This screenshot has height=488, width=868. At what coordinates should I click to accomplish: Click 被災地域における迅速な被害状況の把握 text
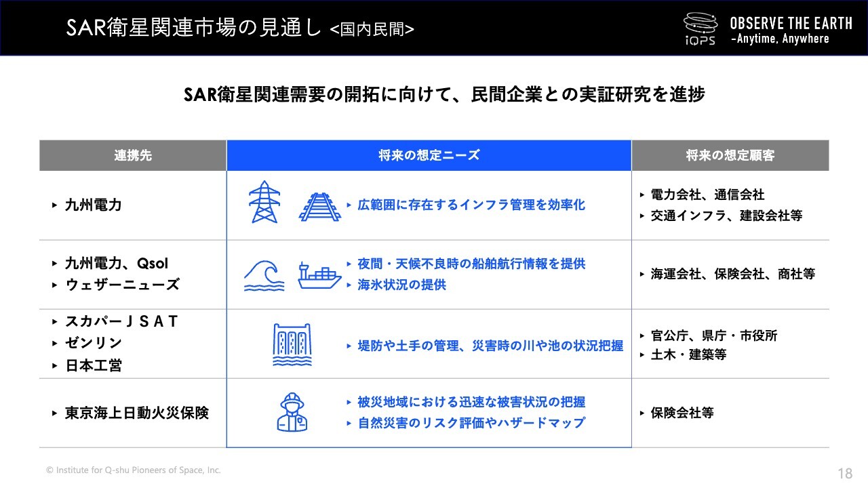coord(471,401)
